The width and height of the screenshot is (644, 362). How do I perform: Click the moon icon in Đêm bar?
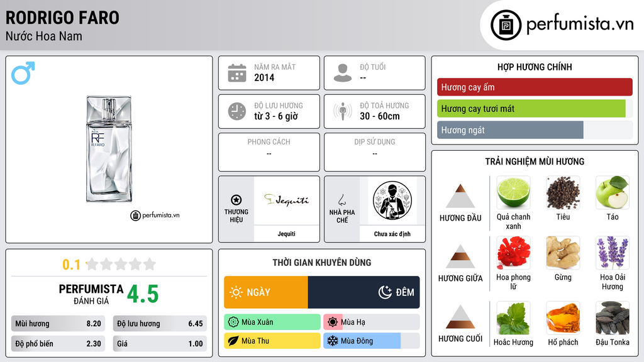pos(385,292)
